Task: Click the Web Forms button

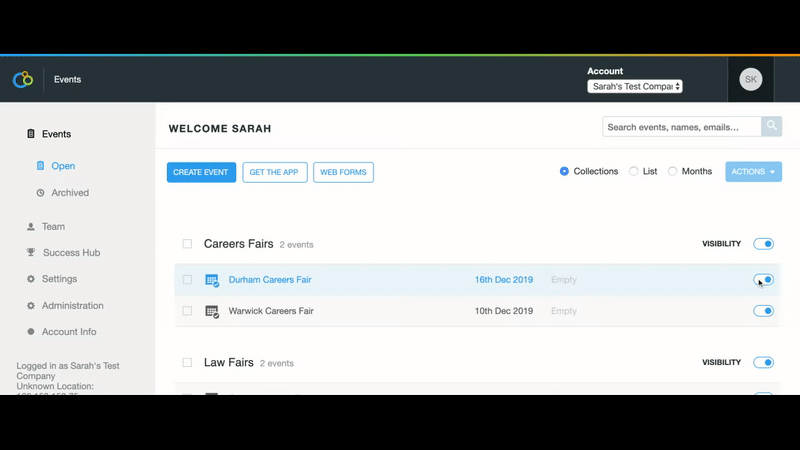Action: [x=343, y=172]
